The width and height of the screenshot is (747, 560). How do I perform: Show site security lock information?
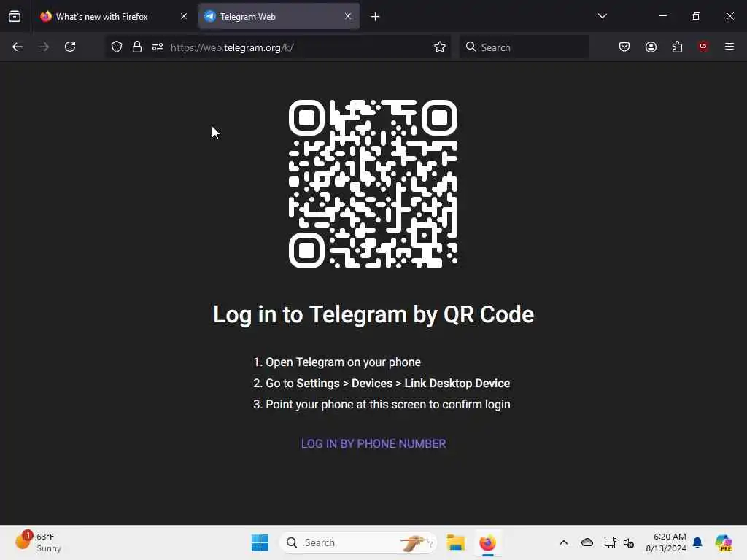tap(137, 47)
